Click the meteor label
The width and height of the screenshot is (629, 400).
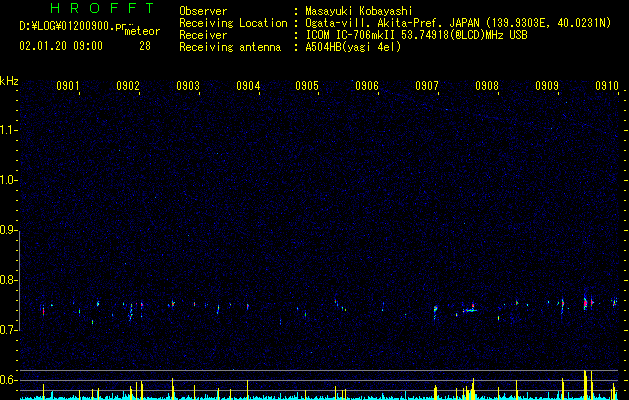[142, 31]
